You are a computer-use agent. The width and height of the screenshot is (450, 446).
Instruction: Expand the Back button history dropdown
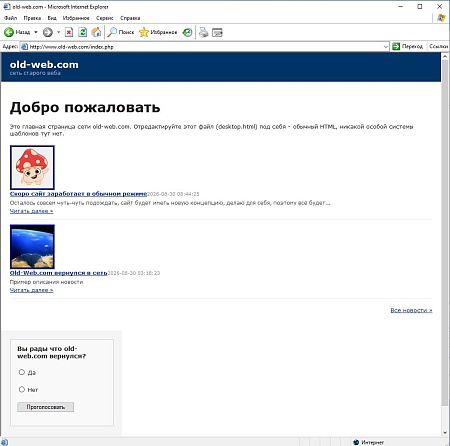36,32
